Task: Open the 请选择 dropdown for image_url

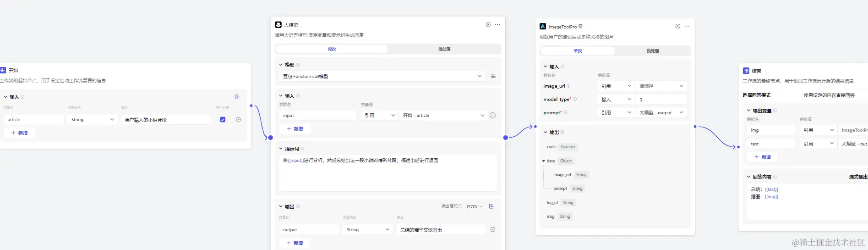Action: [661, 86]
